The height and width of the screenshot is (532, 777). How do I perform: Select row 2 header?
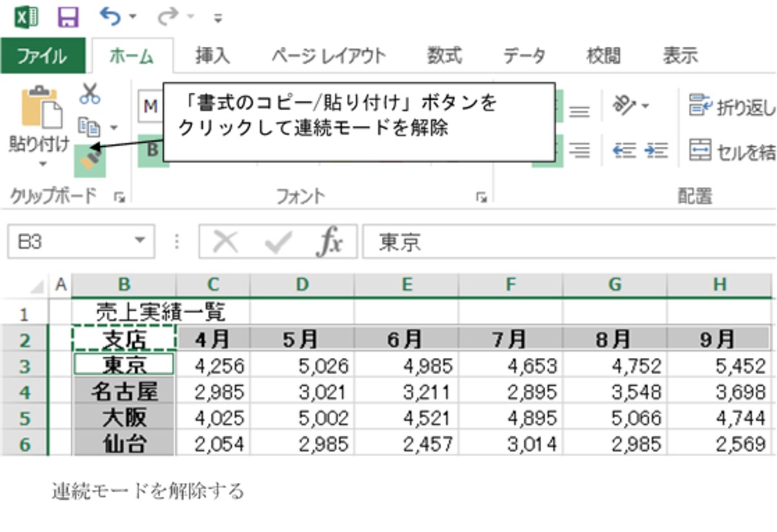[x=24, y=339]
